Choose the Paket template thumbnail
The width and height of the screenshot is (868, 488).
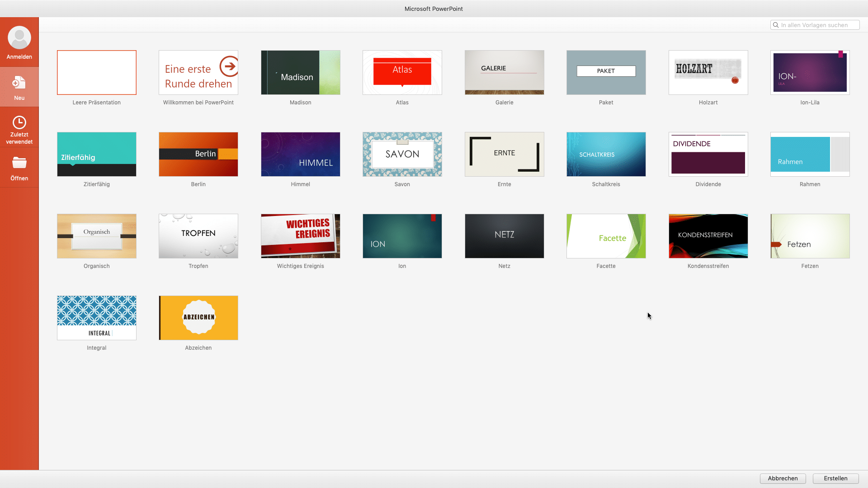point(606,73)
